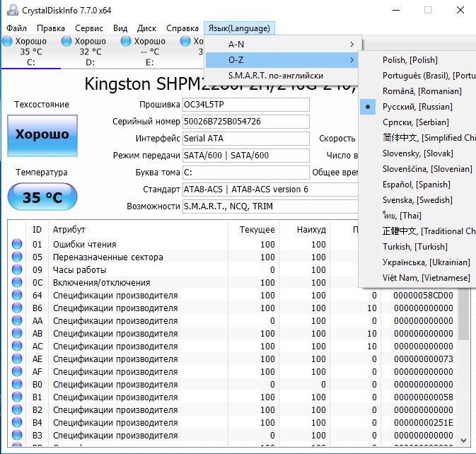Select Svenska [Swedish] language
Image resolution: width=476 pixels, height=454 pixels.
pos(418,200)
